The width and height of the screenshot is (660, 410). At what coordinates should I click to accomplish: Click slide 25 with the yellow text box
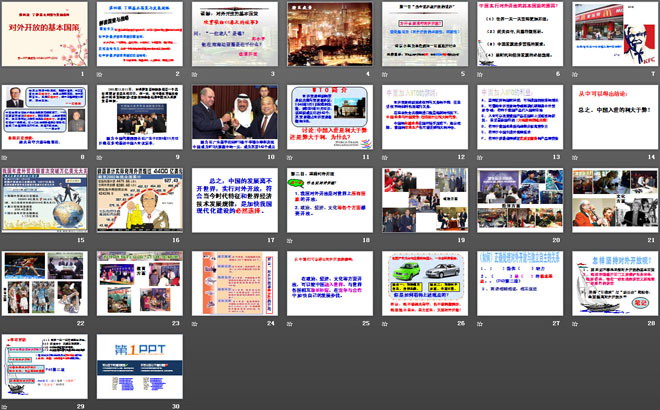click(329, 285)
